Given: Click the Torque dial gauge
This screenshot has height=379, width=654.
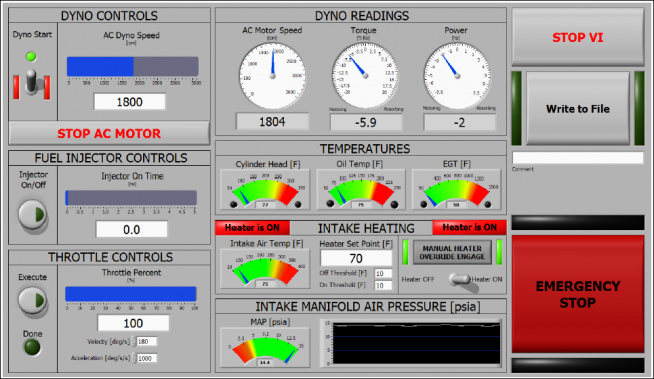Looking at the screenshot, I should [x=365, y=76].
